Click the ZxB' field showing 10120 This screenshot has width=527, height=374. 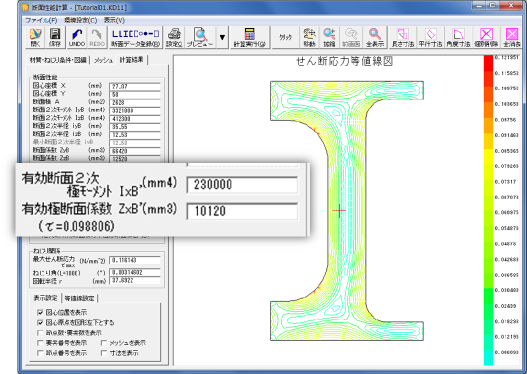coord(242,211)
